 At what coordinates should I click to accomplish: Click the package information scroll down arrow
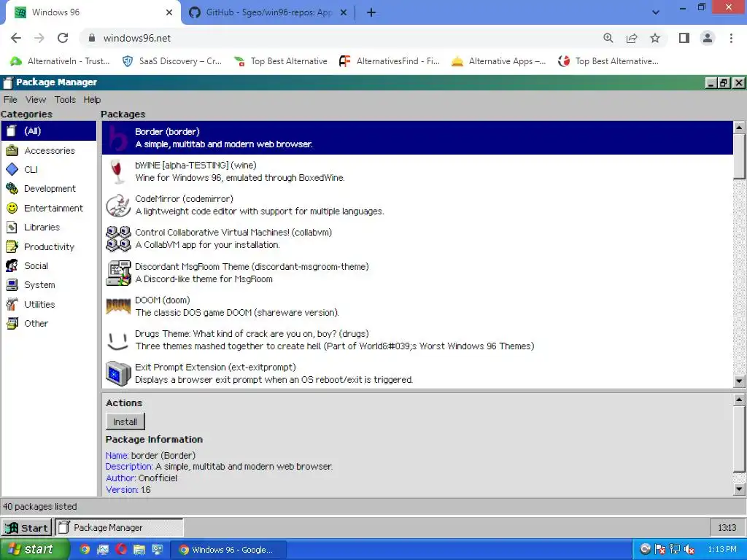coord(739,489)
